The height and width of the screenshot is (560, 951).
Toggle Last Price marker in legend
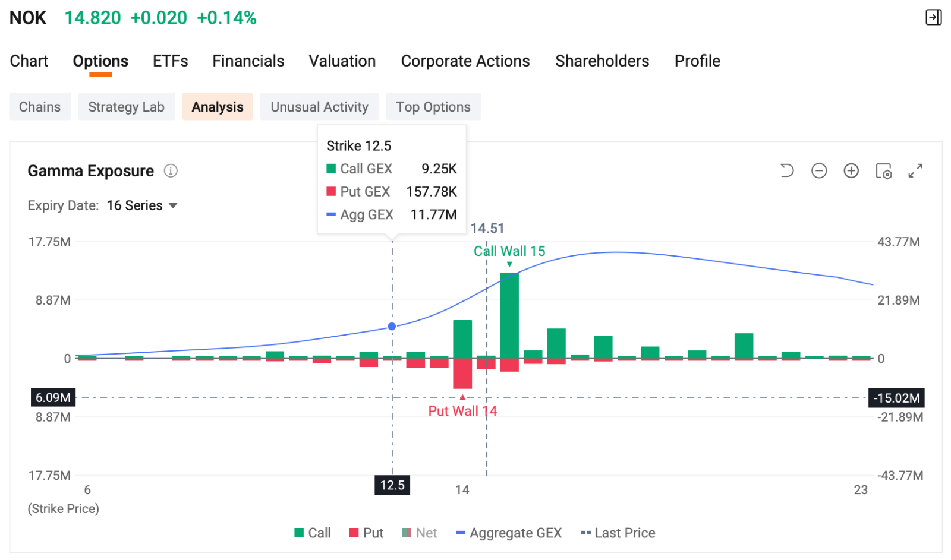click(x=618, y=533)
